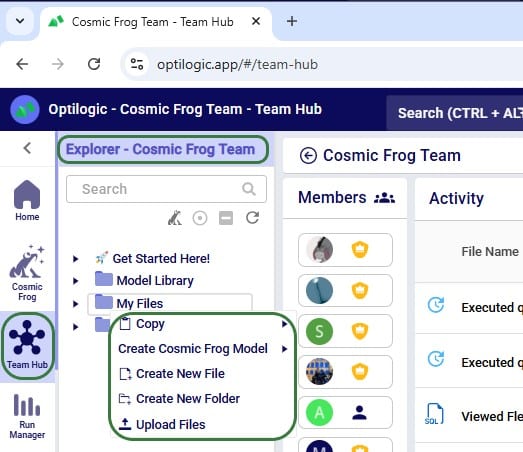Image resolution: width=523 pixels, height=452 pixels.
Task: Open the member card with blue round avatar
Action: click(345, 291)
